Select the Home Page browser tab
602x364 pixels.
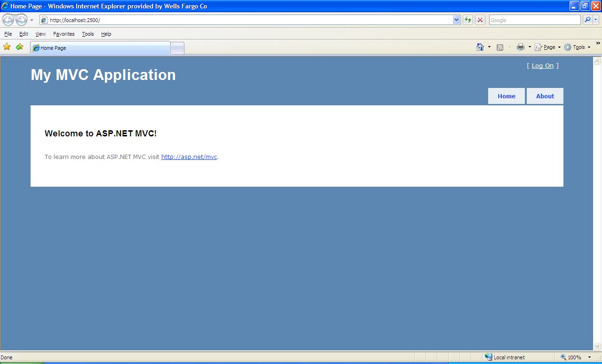[x=100, y=48]
